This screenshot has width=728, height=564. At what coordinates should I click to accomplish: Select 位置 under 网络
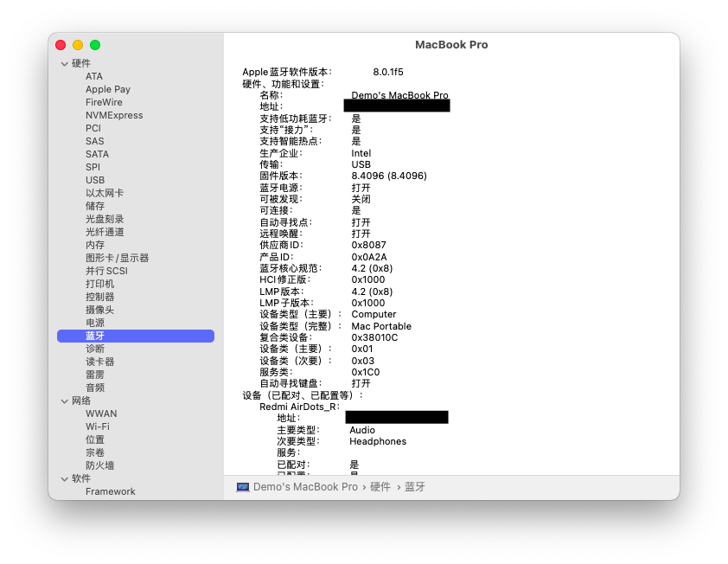point(95,439)
